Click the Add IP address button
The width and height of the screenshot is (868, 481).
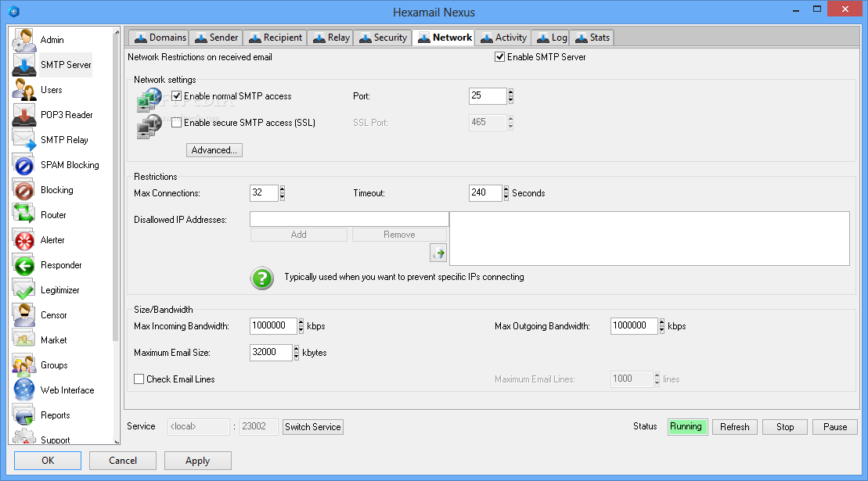pyautogui.click(x=298, y=235)
